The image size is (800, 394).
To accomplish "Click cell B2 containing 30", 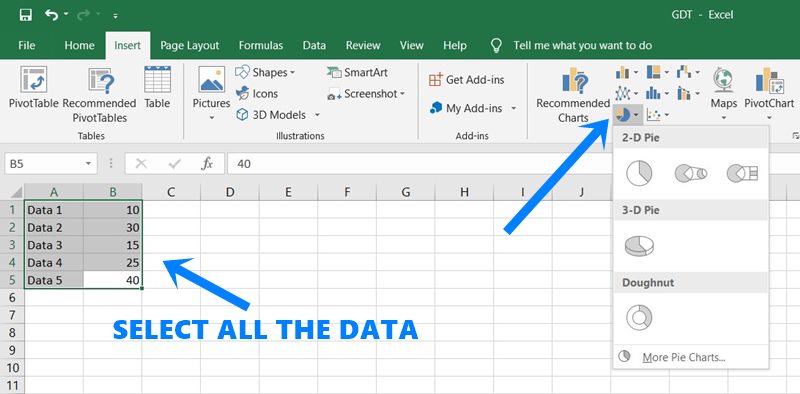I will (113, 228).
